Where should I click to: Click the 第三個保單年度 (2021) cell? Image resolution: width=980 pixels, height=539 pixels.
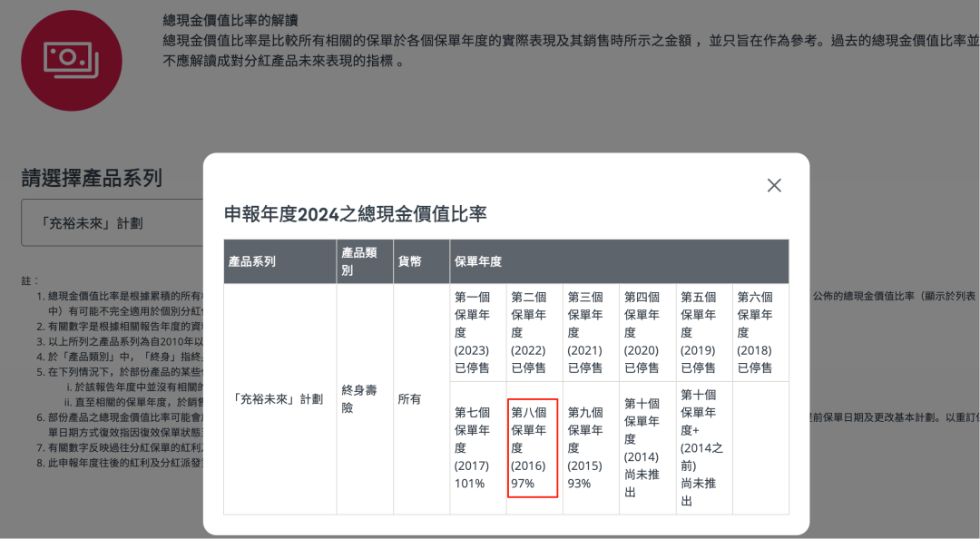click(x=590, y=332)
